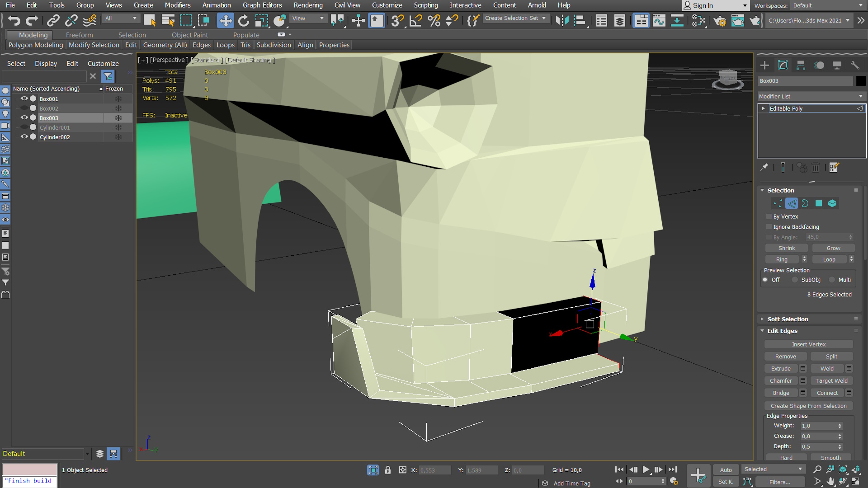868x488 pixels.
Task: Enable By Vertex checkbox
Action: pos(769,216)
